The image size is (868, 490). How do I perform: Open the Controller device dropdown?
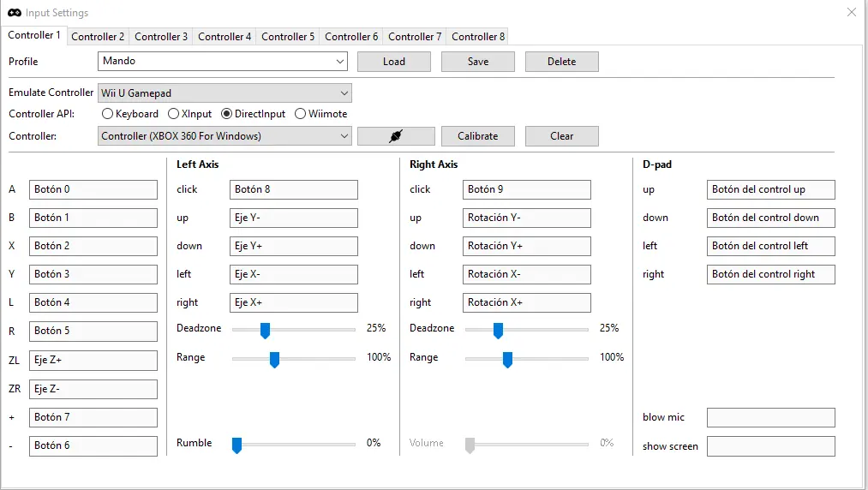pos(224,135)
